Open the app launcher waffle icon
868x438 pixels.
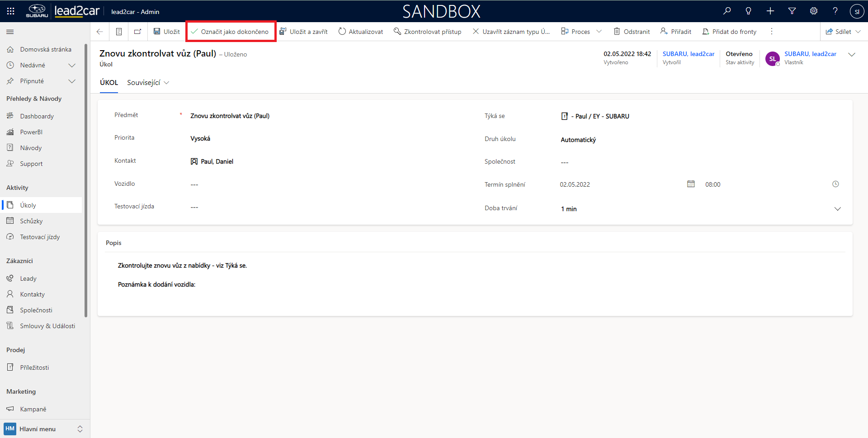point(10,11)
